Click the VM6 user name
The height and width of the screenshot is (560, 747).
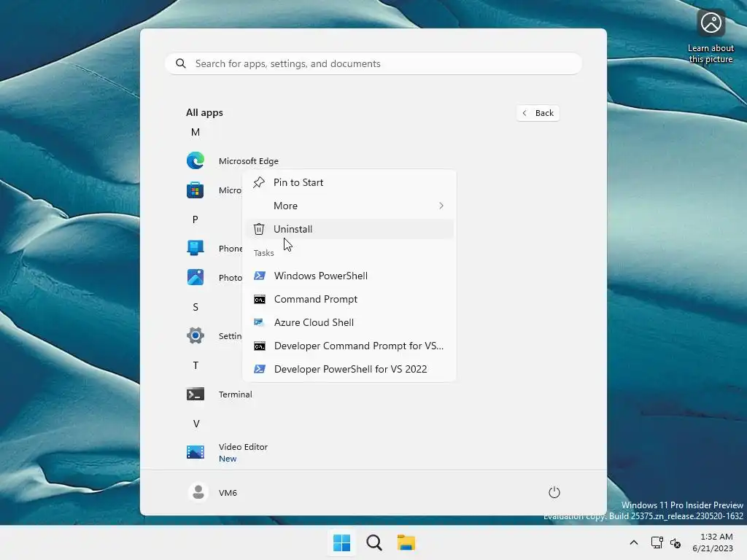[228, 492]
